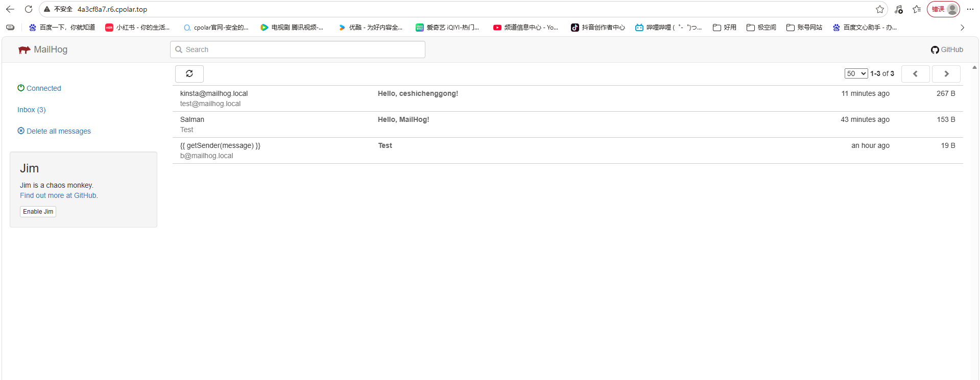Click the refresh messages icon button
Viewport: 980px width, 380px height.
(189, 74)
